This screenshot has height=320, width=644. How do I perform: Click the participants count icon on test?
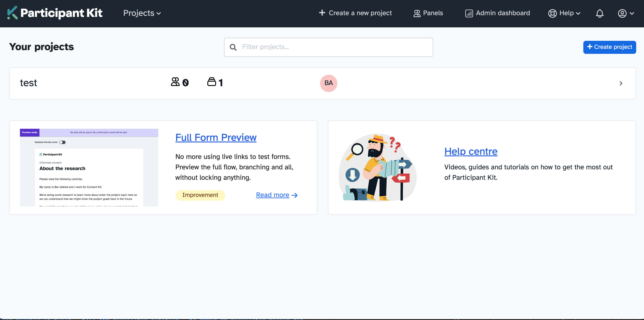click(x=175, y=82)
